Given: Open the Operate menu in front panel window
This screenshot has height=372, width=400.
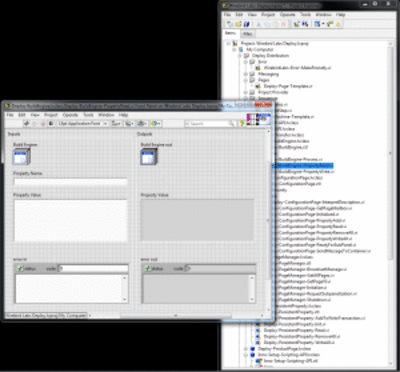Looking at the screenshot, I should 70,115.
